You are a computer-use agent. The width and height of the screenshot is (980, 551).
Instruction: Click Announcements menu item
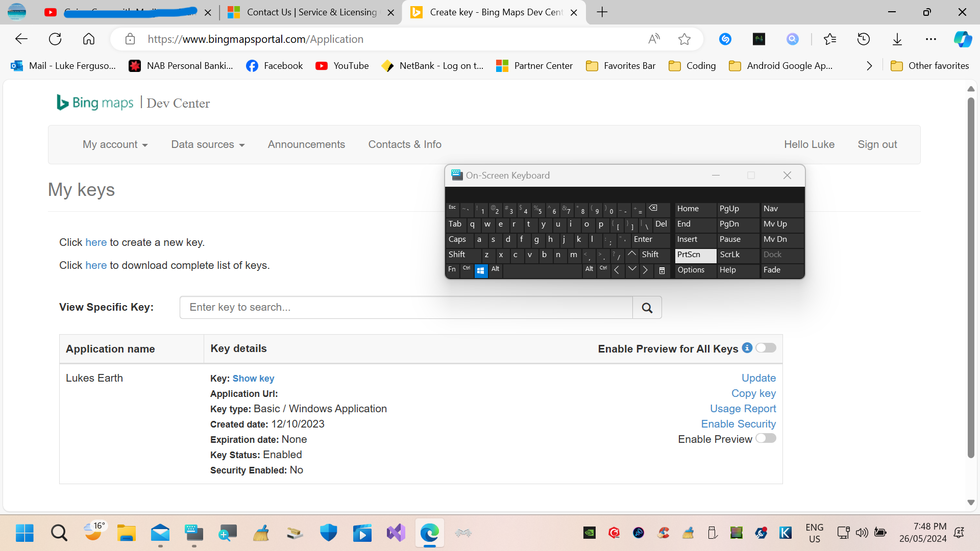pyautogui.click(x=306, y=145)
